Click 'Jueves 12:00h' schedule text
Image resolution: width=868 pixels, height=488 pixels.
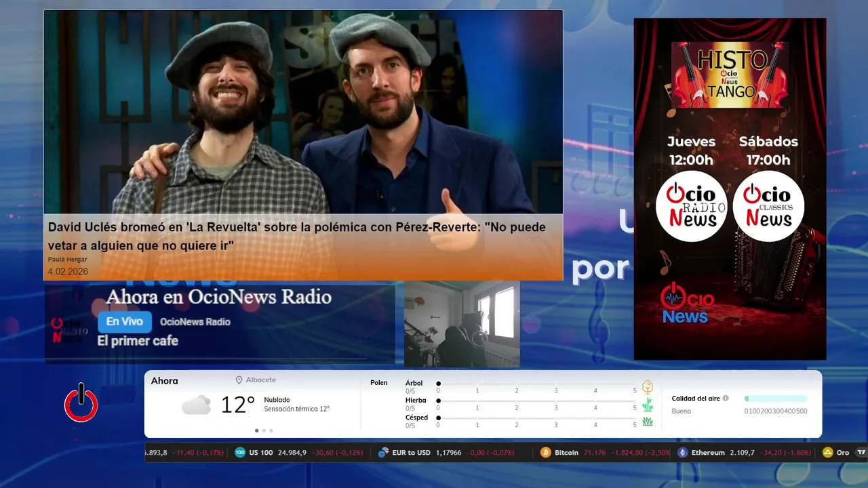click(x=691, y=150)
